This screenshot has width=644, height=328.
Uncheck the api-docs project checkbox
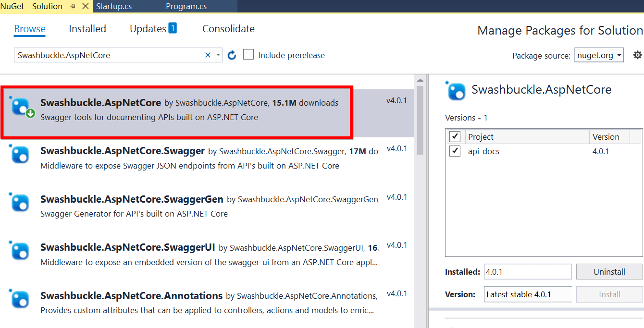click(454, 151)
